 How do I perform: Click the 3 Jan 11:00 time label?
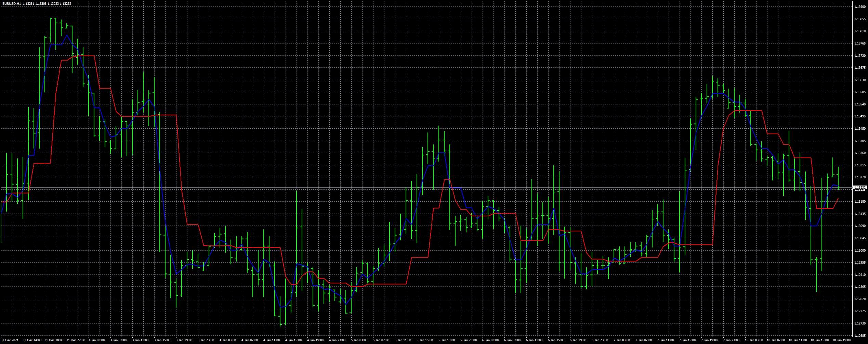pyautogui.click(x=141, y=340)
